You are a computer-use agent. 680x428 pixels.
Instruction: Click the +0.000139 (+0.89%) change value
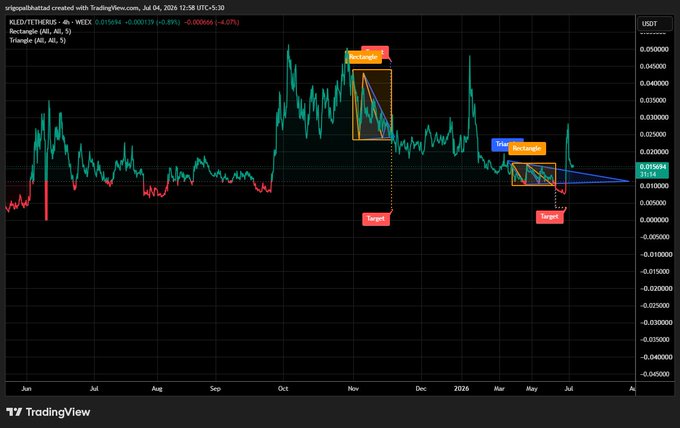(152, 22)
